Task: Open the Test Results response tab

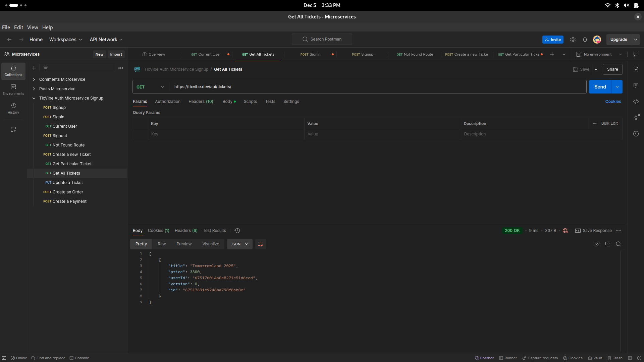Action: (x=214, y=231)
